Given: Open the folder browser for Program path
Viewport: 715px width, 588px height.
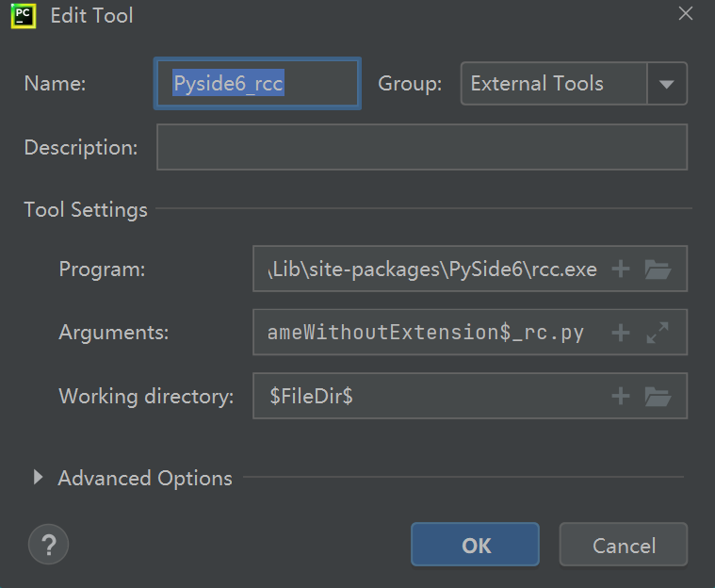Looking at the screenshot, I should tap(658, 269).
